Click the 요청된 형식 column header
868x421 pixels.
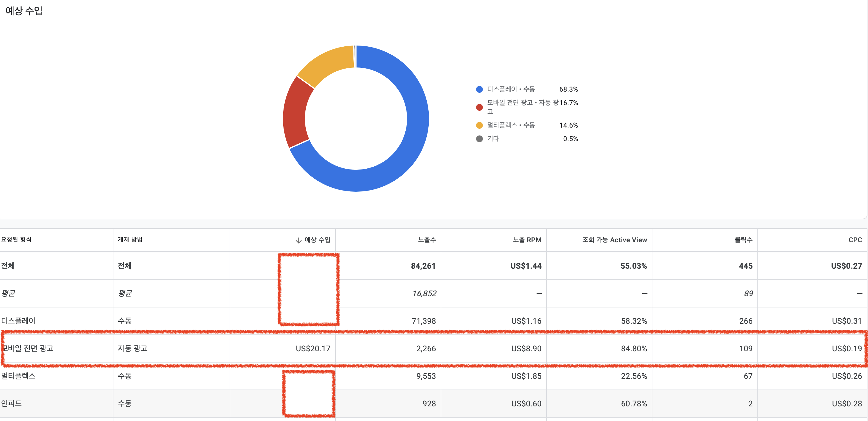(16, 239)
